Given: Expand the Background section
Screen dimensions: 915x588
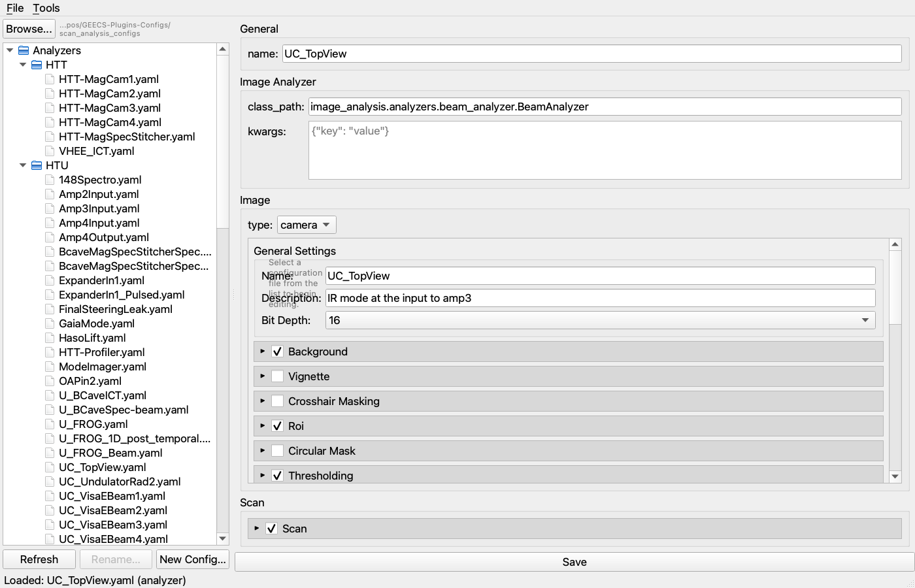Looking at the screenshot, I should pyautogui.click(x=262, y=351).
